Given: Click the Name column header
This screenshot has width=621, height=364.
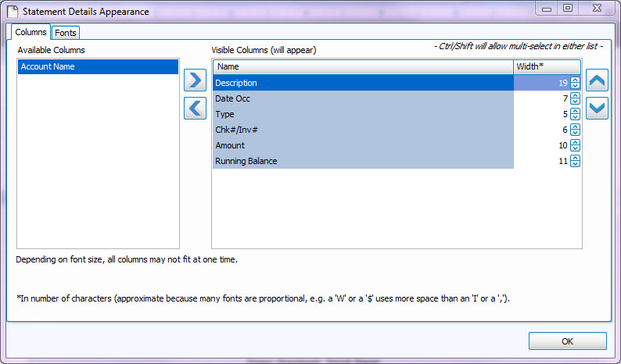Looking at the screenshot, I should 363,67.
